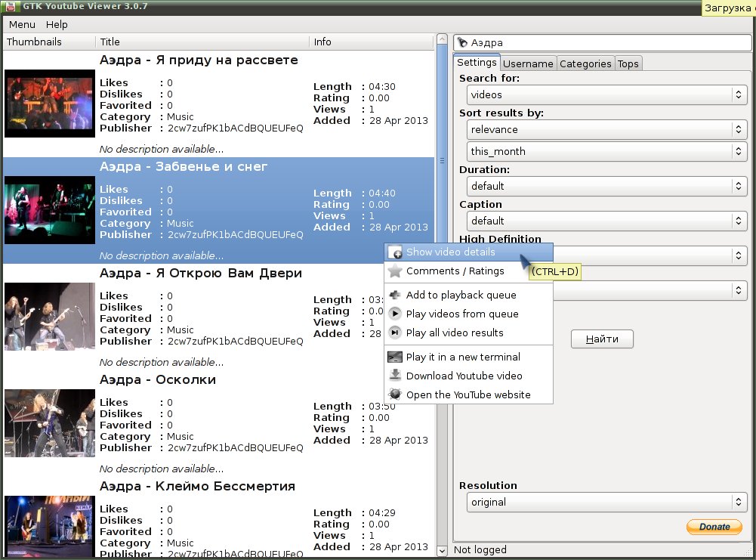This screenshot has width=756, height=560.
Task: Click the plus icon for Add to playback queue
Action: click(395, 295)
